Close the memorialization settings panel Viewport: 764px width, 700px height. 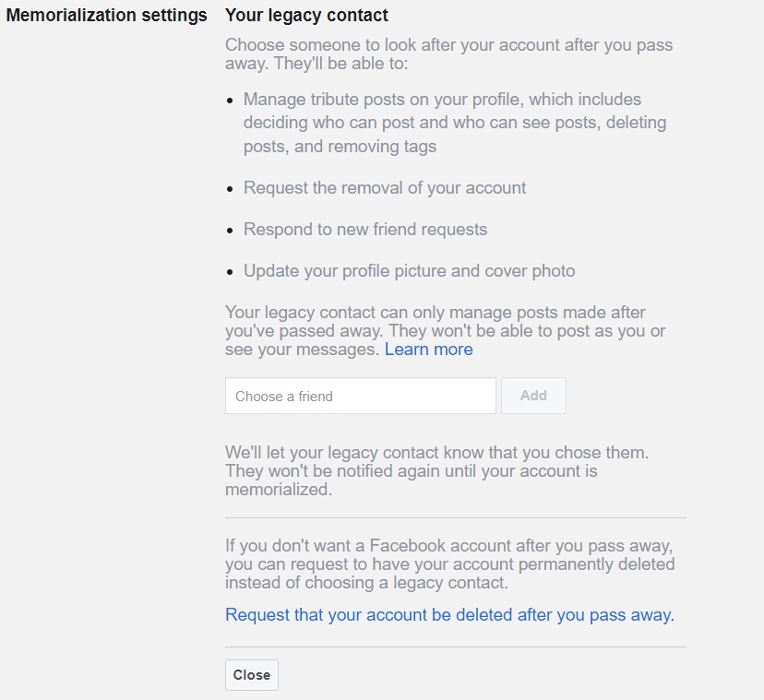[251, 675]
